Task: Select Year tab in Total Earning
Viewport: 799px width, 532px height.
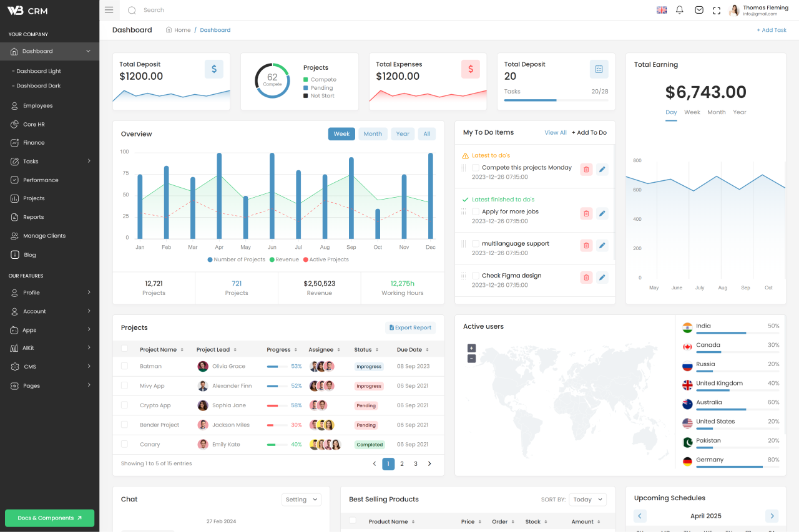Action: point(740,112)
